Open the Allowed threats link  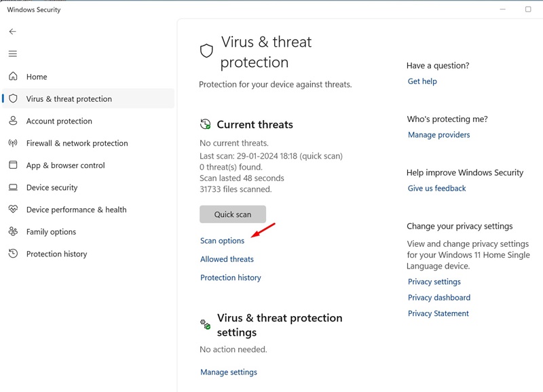(x=227, y=259)
